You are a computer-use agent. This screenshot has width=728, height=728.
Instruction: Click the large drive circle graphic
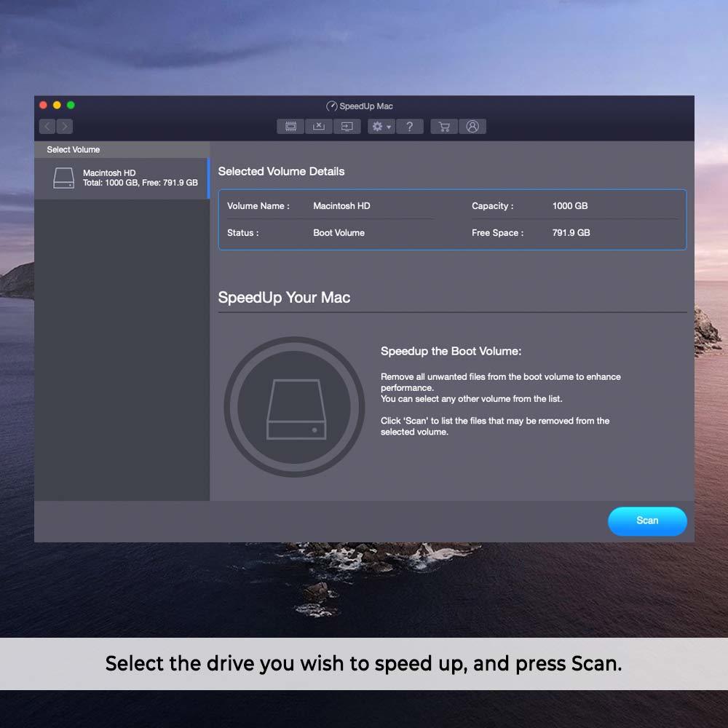coord(294,407)
